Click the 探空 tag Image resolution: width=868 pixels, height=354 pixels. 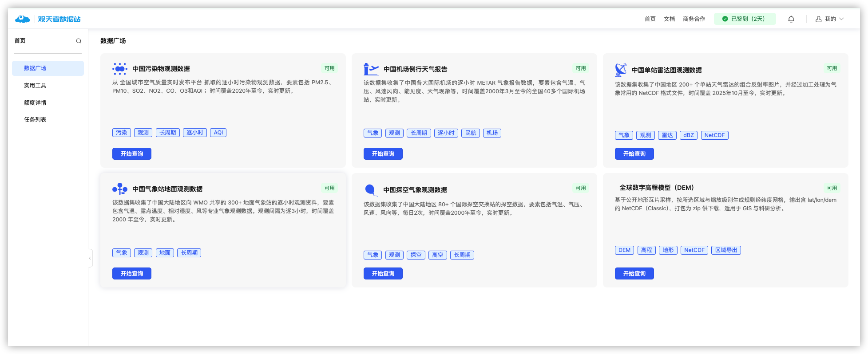pyautogui.click(x=416, y=255)
